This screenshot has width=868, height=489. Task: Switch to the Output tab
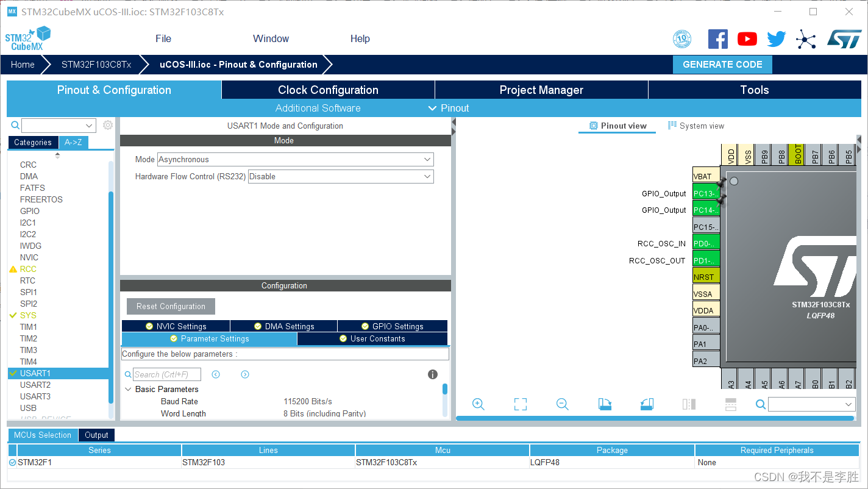click(96, 435)
